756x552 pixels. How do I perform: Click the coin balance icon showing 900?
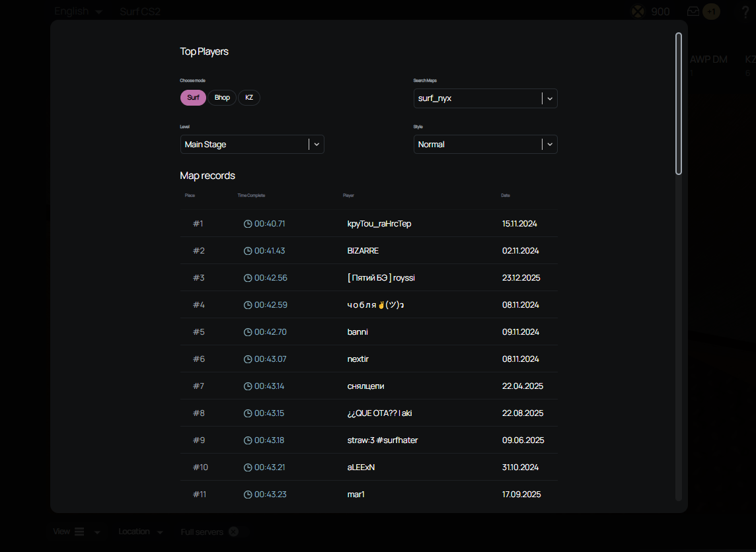(x=637, y=11)
